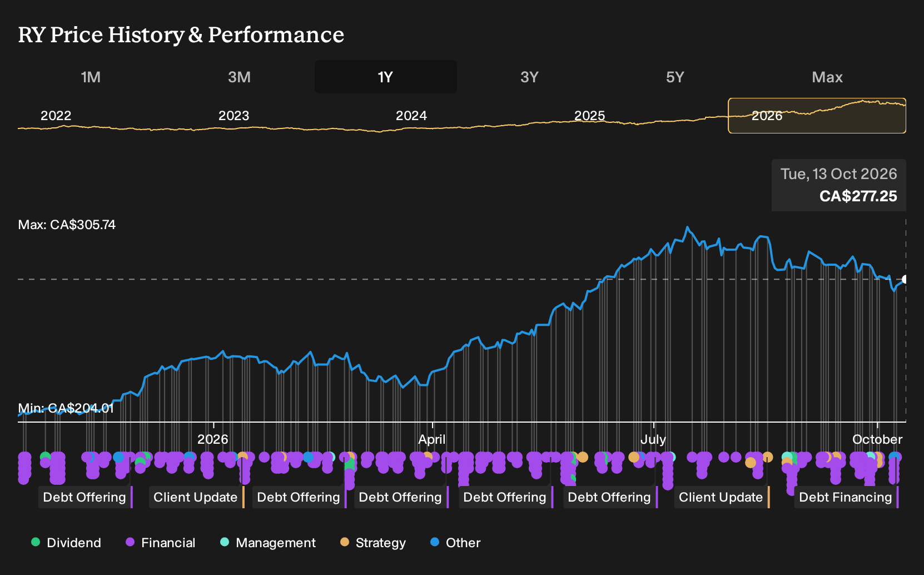Click the CA$277.25 price value

858,196
